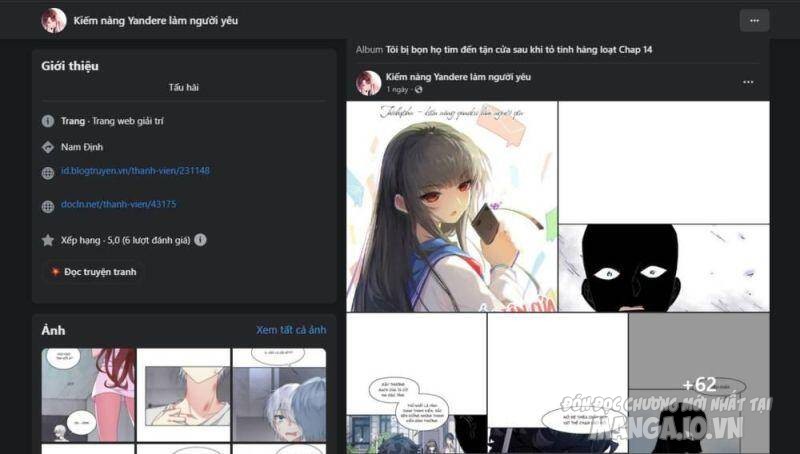Click the page avatar in header
This screenshot has height=454, width=800.
click(x=54, y=21)
